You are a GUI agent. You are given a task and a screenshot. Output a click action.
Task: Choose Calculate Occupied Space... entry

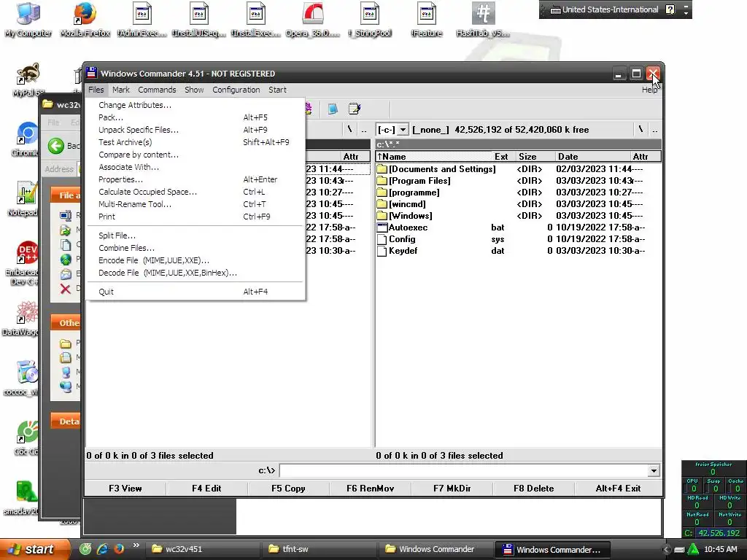click(x=195, y=192)
